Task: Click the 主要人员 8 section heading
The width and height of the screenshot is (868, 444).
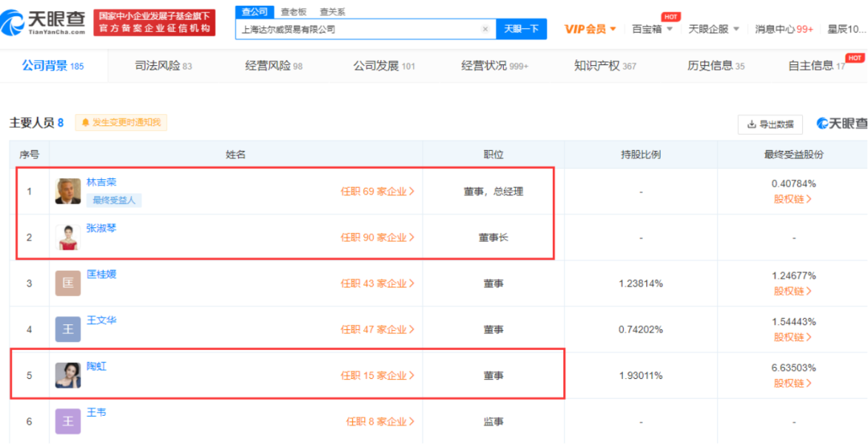Action: (x=36, y=123)
